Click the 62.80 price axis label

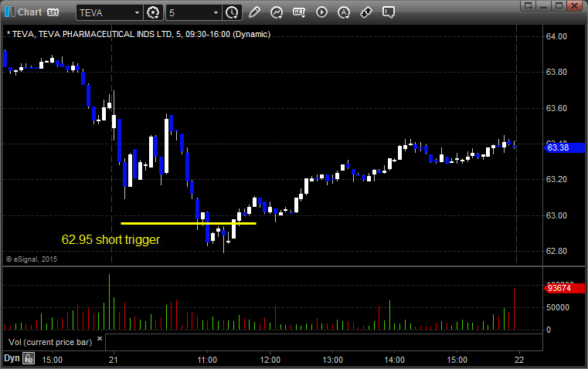click(556, 251)
